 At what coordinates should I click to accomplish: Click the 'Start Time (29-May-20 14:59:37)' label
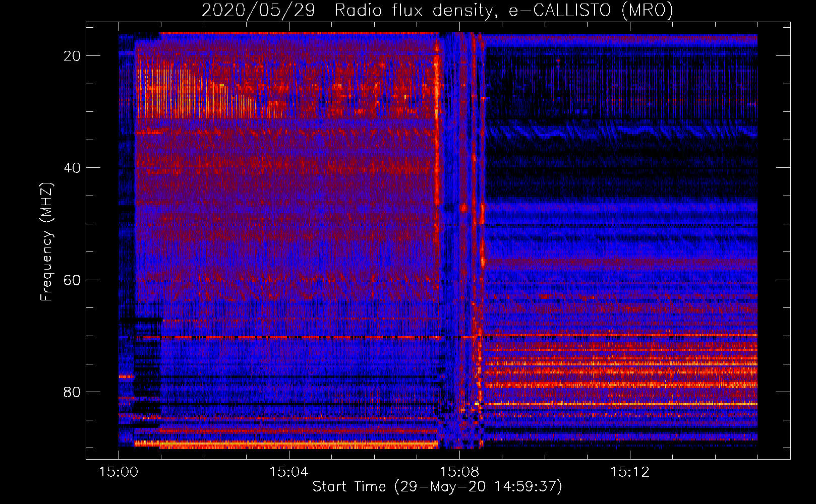pyautogui.click(x=437, y=487)
